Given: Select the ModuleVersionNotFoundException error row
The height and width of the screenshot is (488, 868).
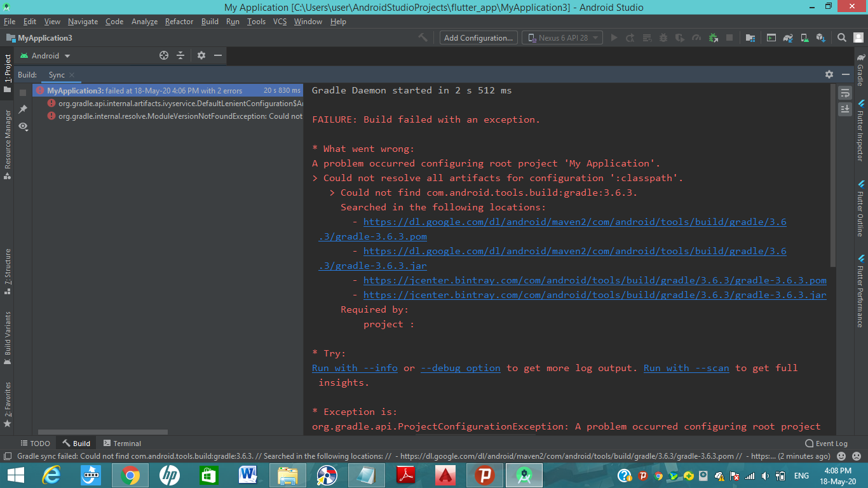Looking at the screenshot, I should click(168, 116).
